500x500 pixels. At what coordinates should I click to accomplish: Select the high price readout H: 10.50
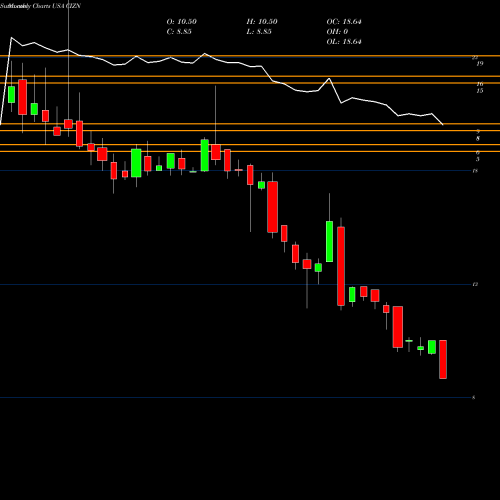coord(262,22)
